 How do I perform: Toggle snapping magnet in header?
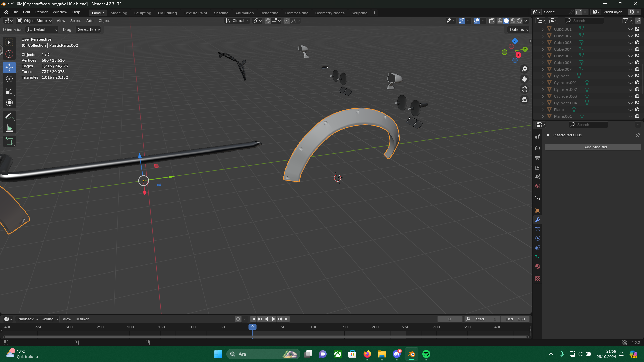[x=267, y=21]
